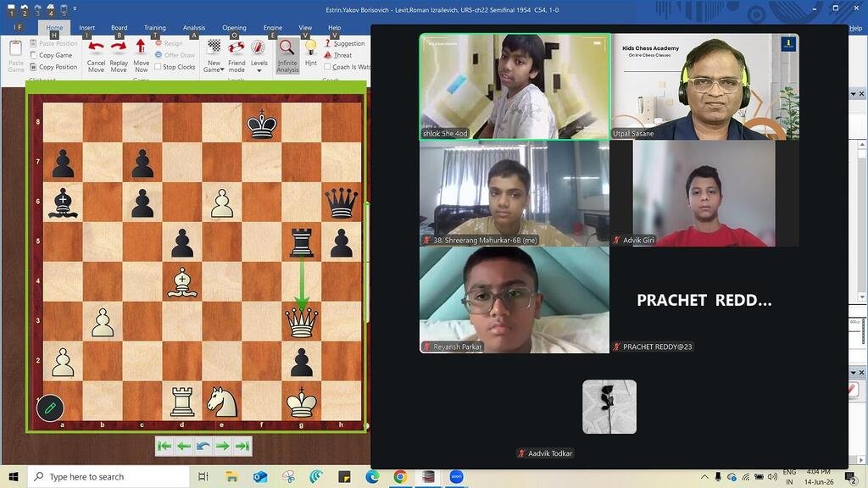Click the white bishop on d4
868x488 pixels.
[182, 282]
